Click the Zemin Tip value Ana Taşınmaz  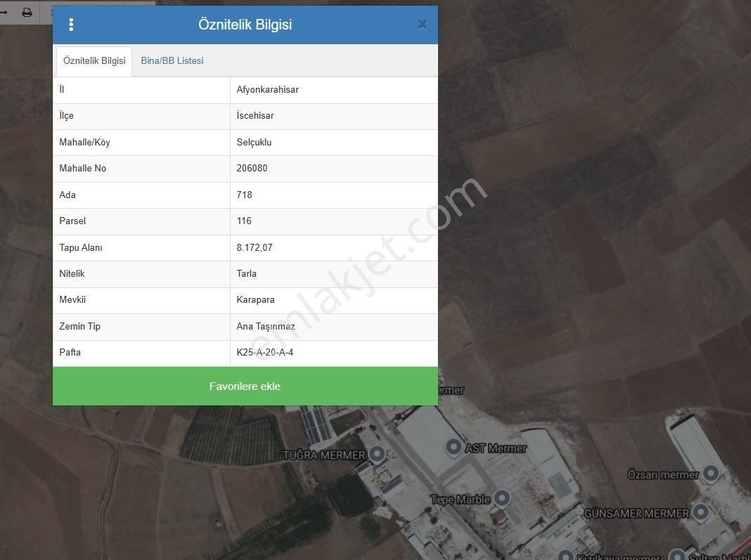(266, 327)
